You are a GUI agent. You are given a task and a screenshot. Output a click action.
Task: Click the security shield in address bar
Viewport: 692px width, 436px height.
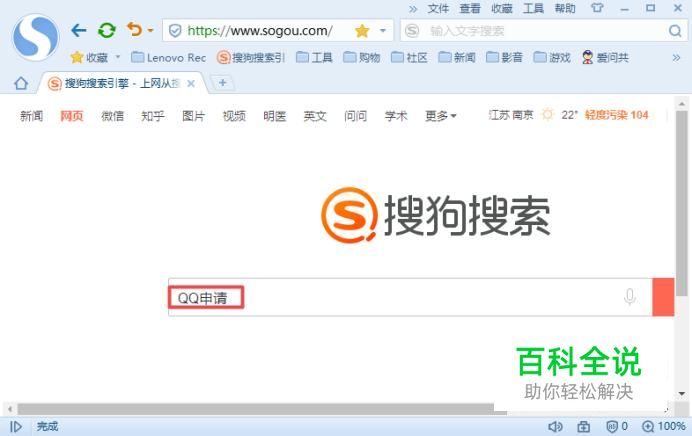(175, 31)
